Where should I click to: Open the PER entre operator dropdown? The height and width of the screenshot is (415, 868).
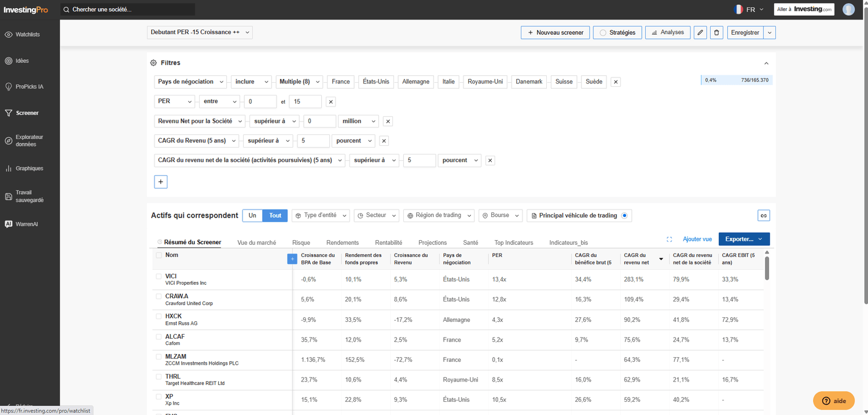pyautogui.click(x=219, y=102)
